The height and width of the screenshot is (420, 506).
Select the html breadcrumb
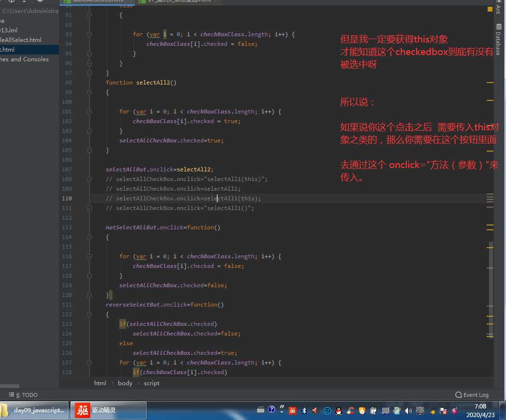pyautogui.click(x=100, y=383)
